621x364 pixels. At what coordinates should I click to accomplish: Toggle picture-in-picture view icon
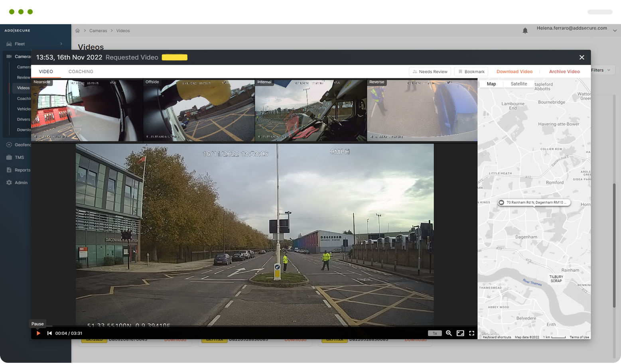tap(460, 333)
